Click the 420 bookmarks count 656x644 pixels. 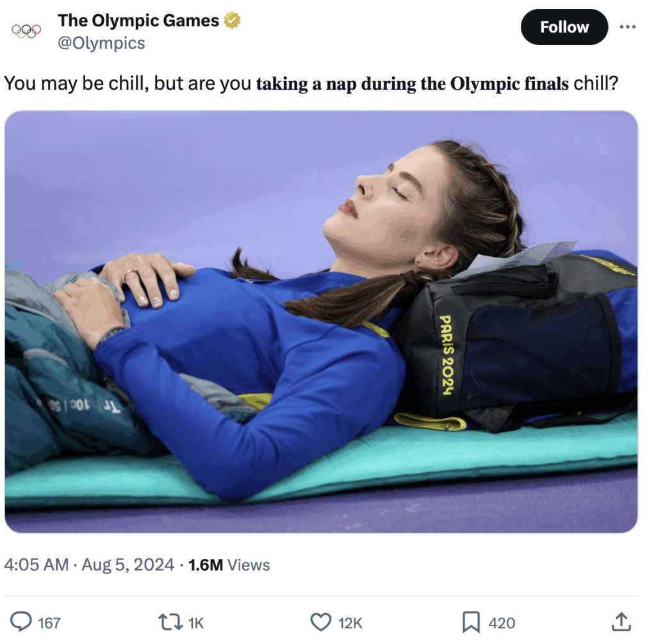pos(502,623)
